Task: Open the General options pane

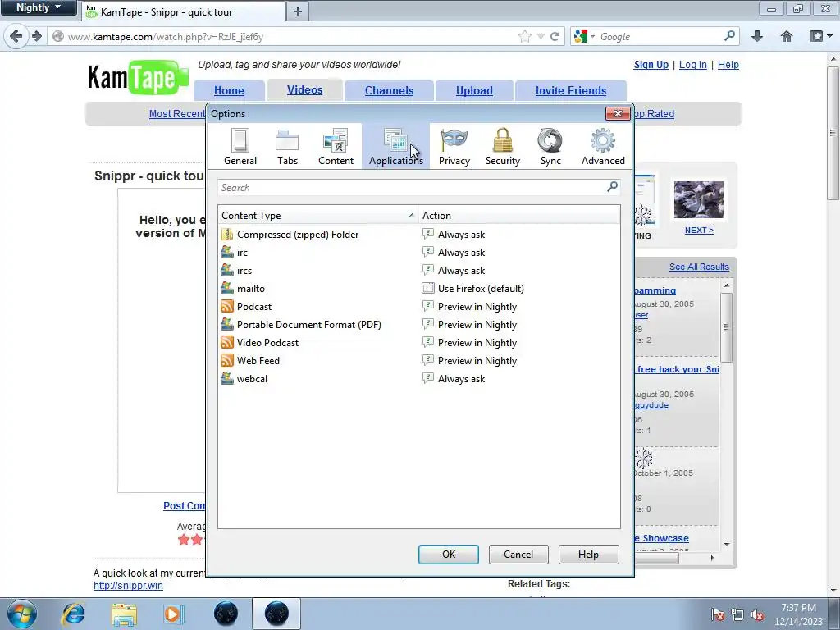Action: pos(240,146)
